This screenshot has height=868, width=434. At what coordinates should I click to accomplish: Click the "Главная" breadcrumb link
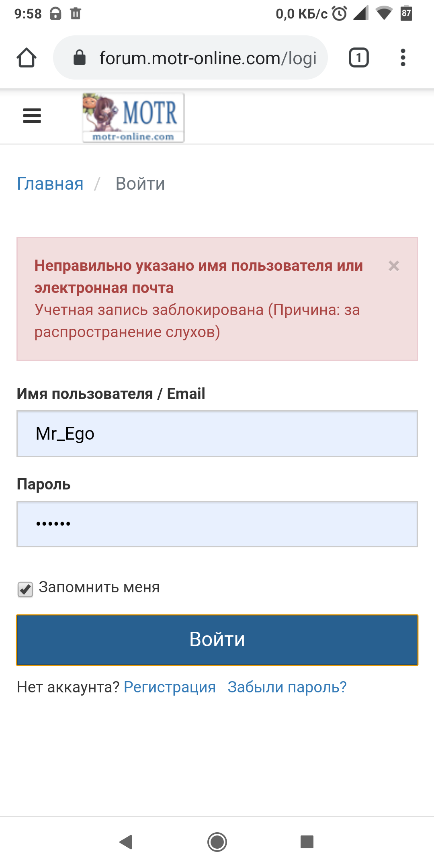[50, 184]
